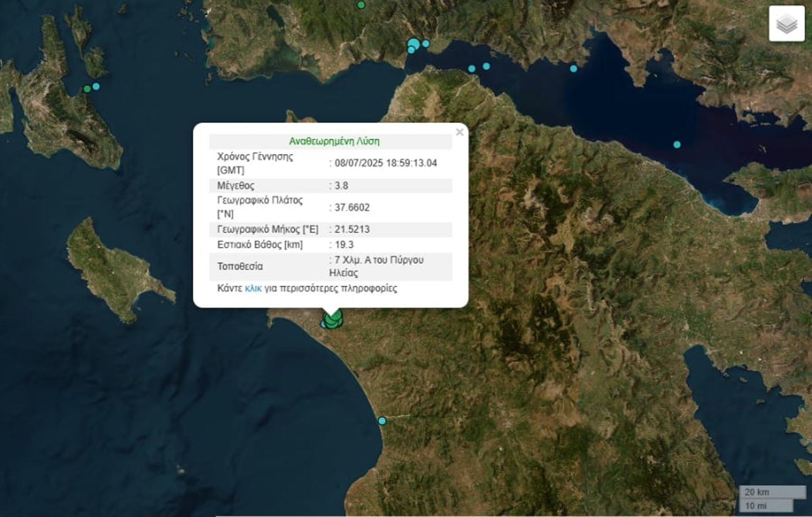812x517 pixels.
Task: Close the earthquake details popup
Action: point(460,132)
